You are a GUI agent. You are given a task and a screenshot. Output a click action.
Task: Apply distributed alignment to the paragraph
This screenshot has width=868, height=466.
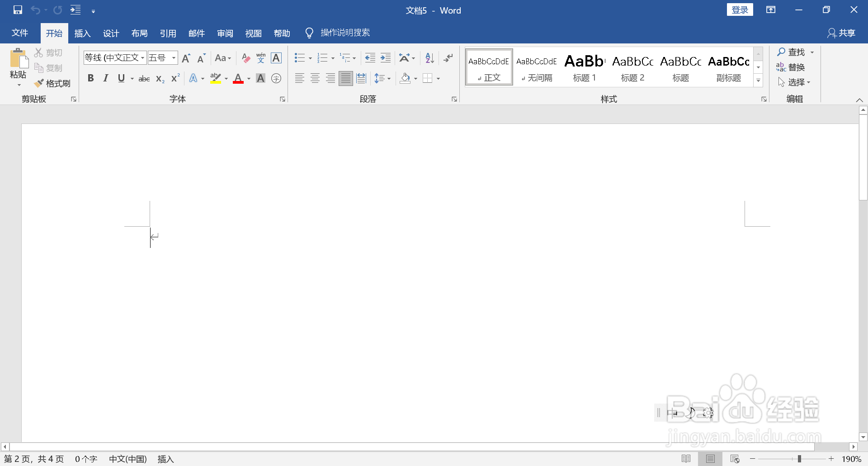click(361, 78)
